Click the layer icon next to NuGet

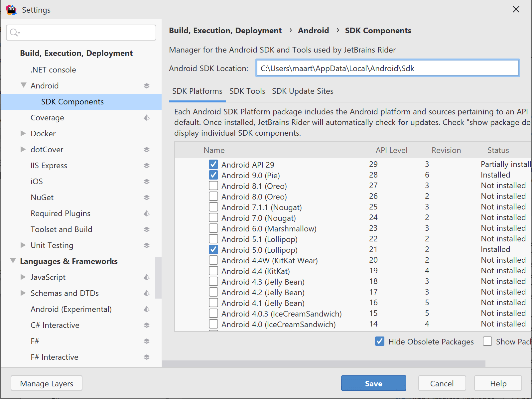147,198
